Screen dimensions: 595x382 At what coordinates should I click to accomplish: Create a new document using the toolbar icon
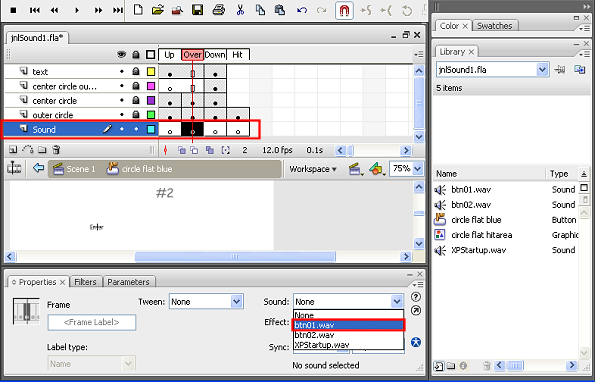(x=138, y=10)
